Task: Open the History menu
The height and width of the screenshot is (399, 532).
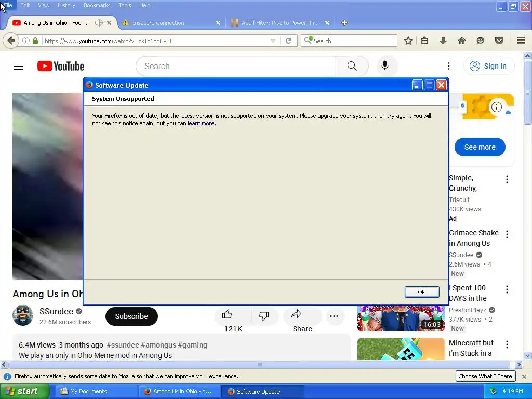Action: tap(66, 5)
